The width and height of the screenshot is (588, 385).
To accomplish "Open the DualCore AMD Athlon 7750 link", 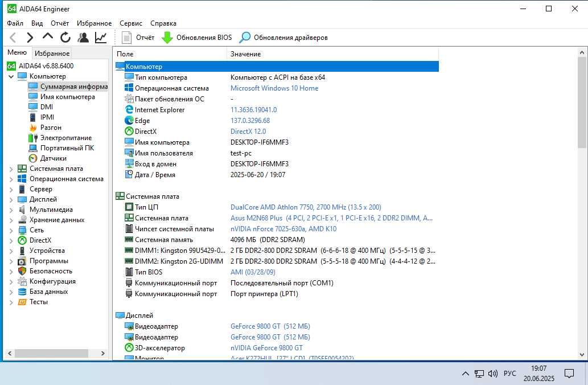I will tap(306, 207).
